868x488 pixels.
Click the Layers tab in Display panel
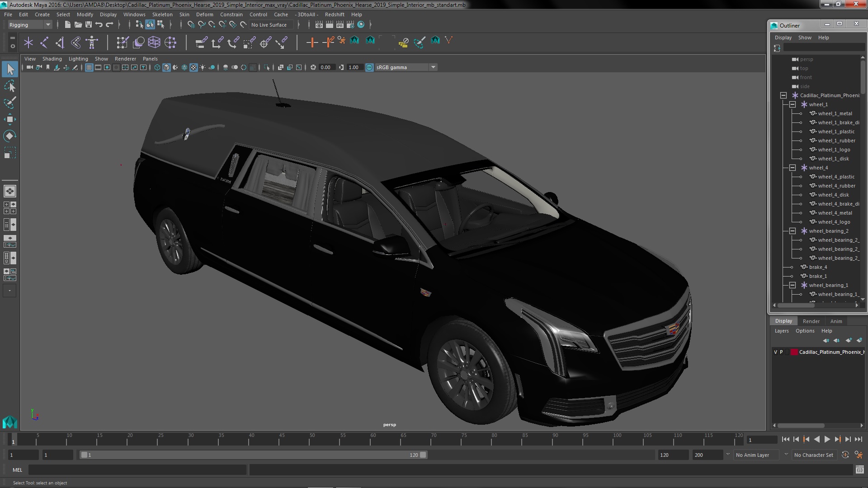click(781, 331)
